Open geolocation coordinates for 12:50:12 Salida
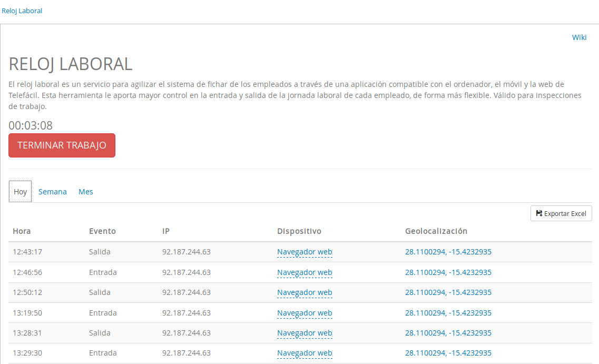 click(448, 292)
